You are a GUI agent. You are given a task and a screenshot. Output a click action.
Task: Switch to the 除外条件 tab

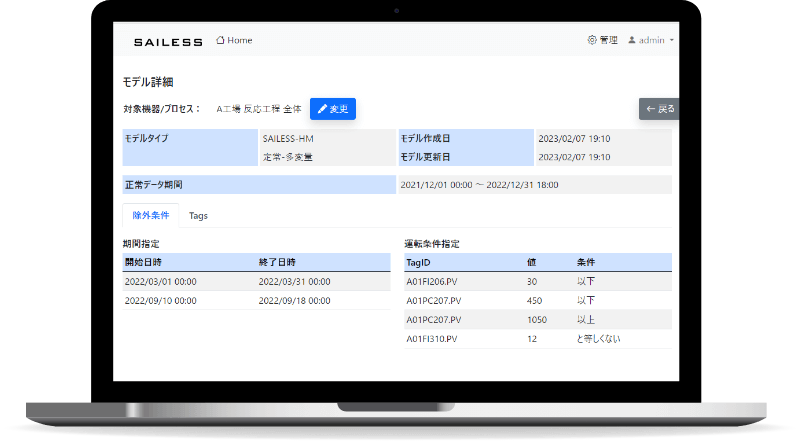click(150, 215)
